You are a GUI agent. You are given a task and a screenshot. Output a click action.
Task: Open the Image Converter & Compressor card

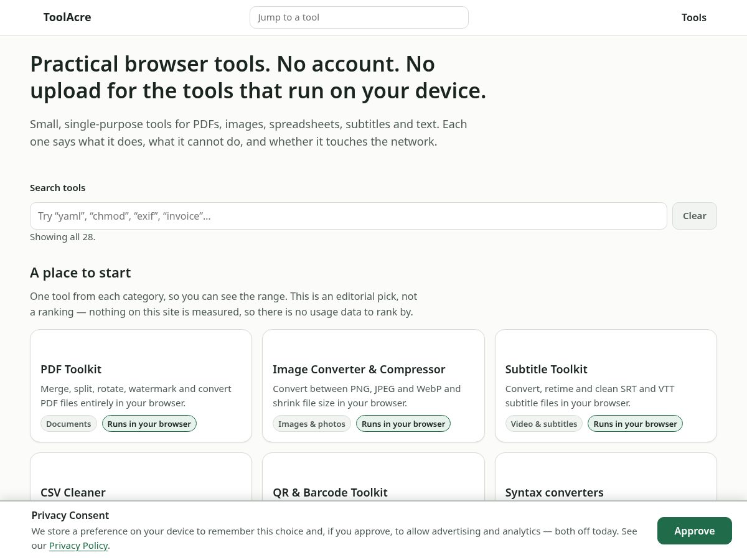374,386
